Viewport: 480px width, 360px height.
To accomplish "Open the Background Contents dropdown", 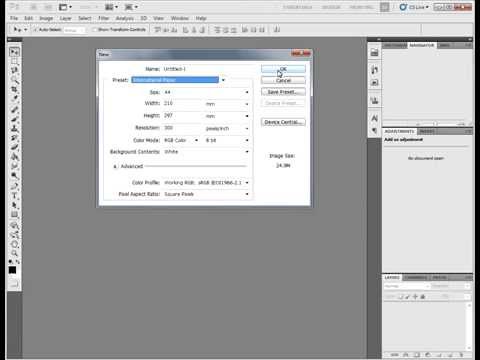I will pyautogui.click(x=206, y=152).
